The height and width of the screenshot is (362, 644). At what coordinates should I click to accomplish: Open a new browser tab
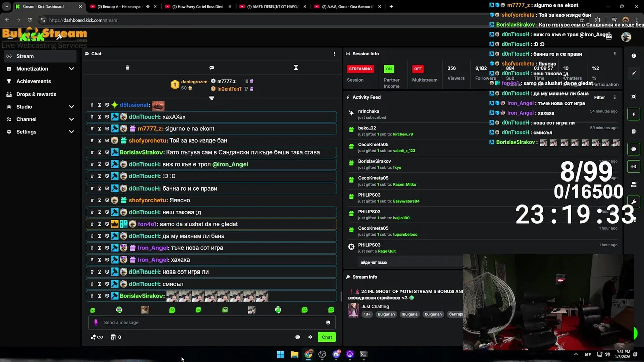pyautogui.click(x=391, y=7)
